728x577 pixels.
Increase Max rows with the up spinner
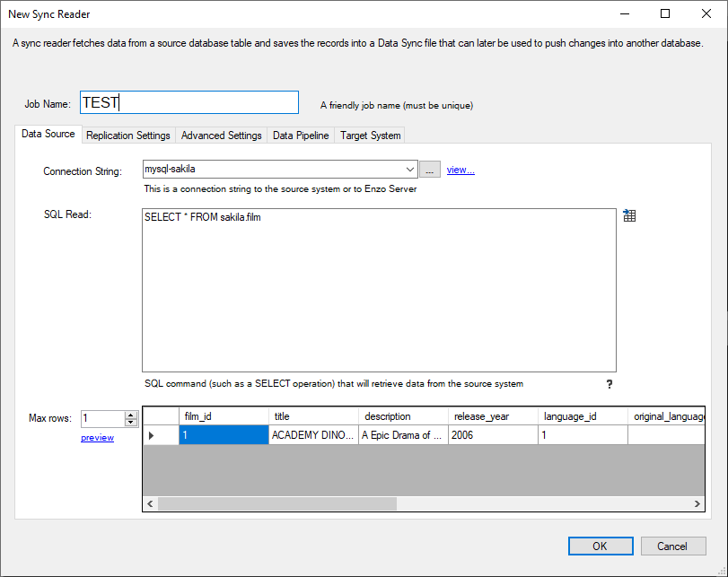coord(131,415)
